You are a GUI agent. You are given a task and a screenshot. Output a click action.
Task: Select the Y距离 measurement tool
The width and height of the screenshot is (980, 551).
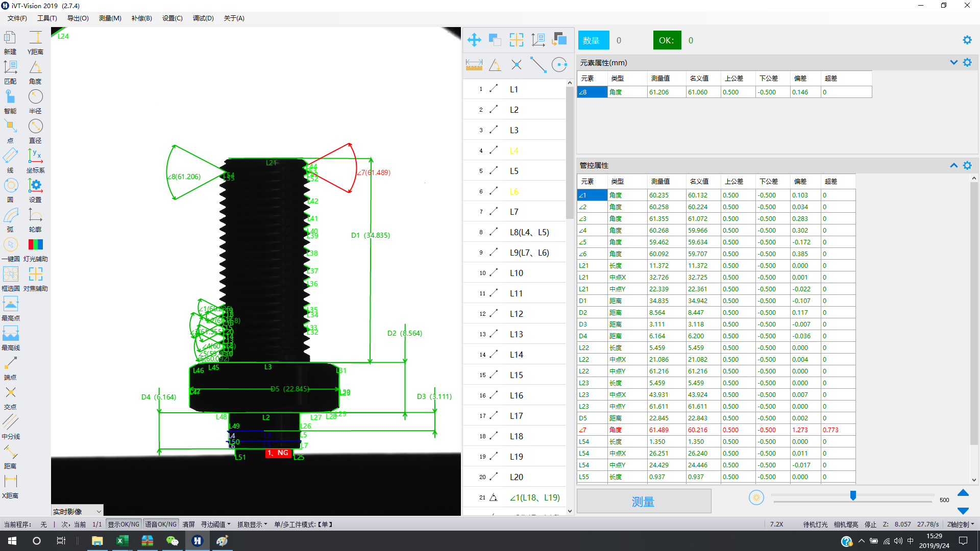pyautogui.click(x=35, y=38)
